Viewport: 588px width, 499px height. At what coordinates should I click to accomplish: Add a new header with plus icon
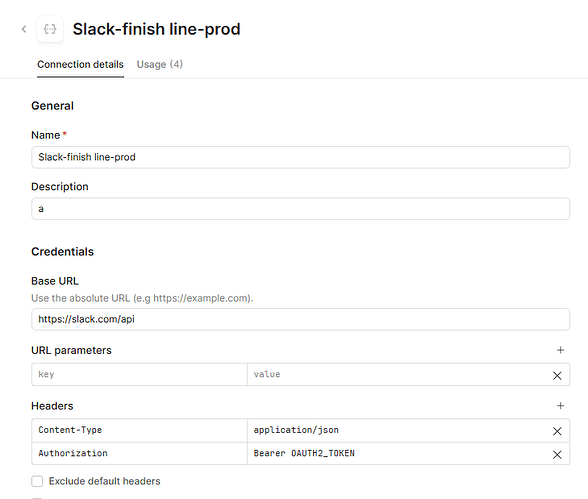coord(560,405)
